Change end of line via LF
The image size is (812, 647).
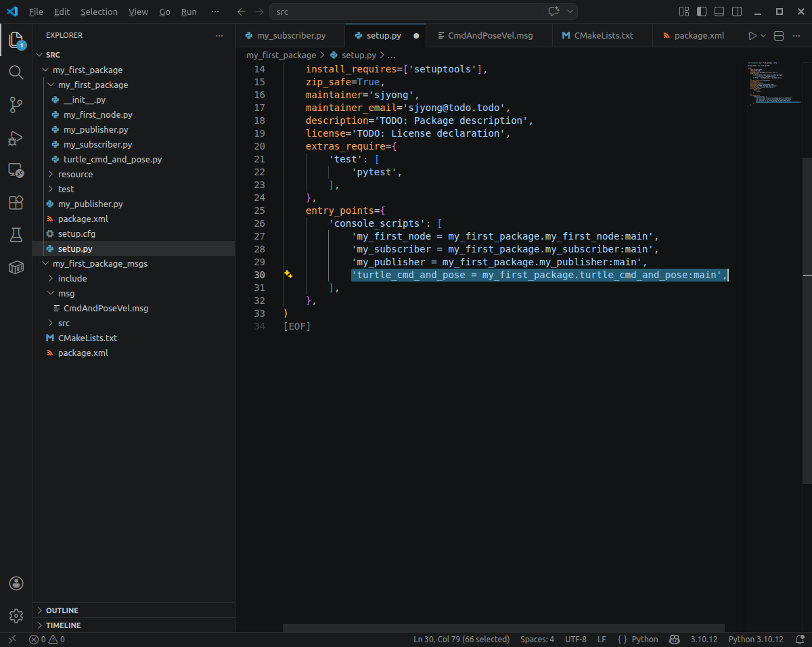coord(602,639)
